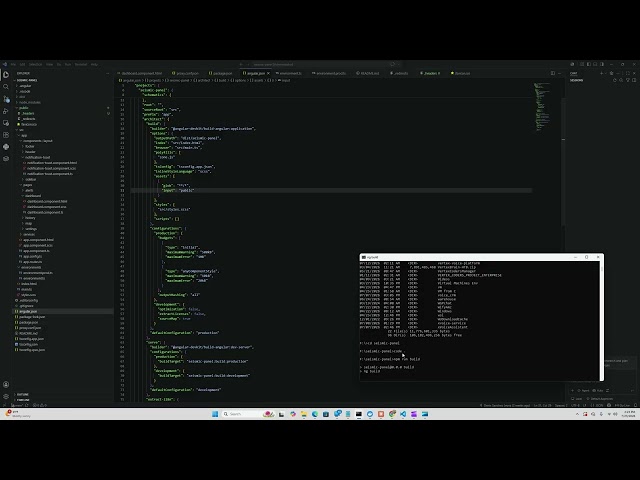Switch to _redirects editor tab
The width and height of the screenshot is (640, 480).
point(399,73)
